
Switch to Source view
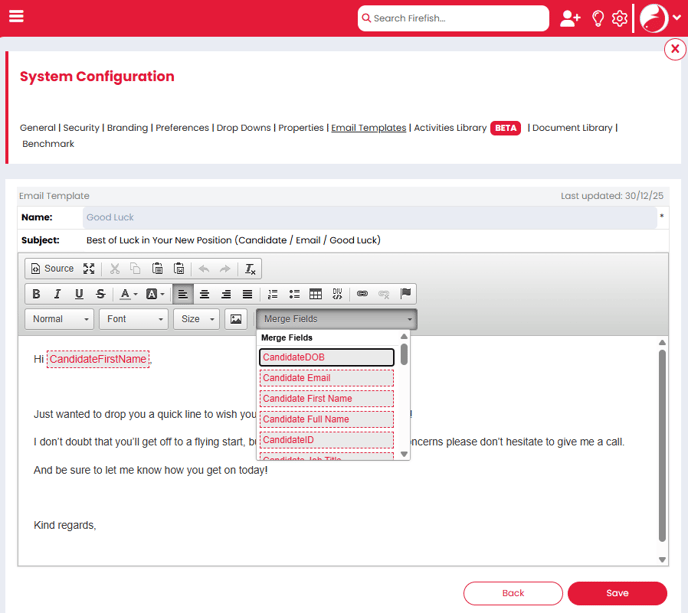click(x=52, y=269)
